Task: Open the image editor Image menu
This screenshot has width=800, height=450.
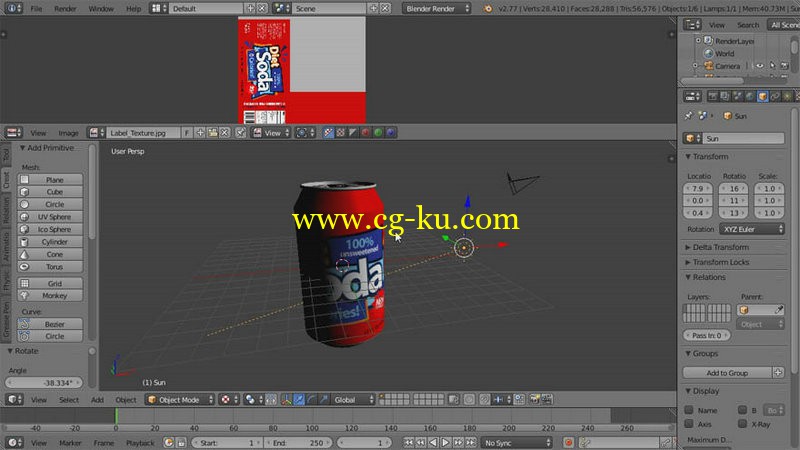Action: [x=68, y=133]
